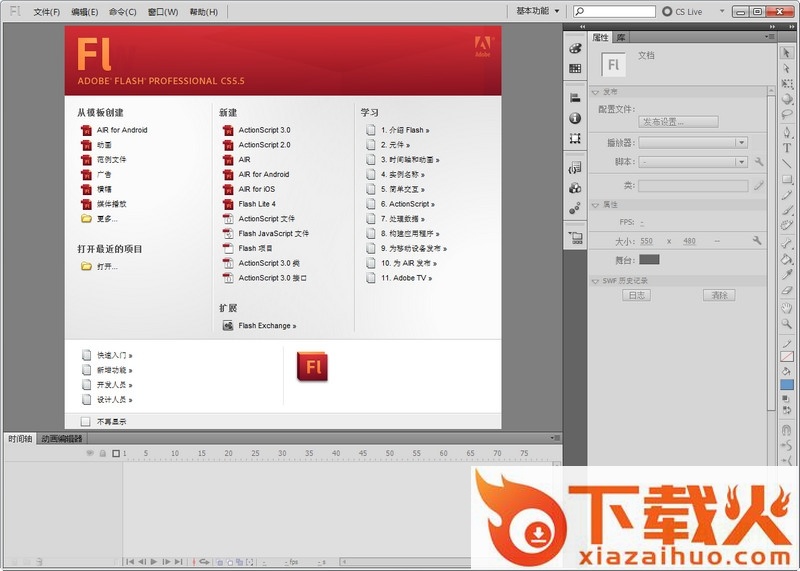800x571 pixels.
Task: Open the 命令(C) menu
Action: [x=122, y=12]
